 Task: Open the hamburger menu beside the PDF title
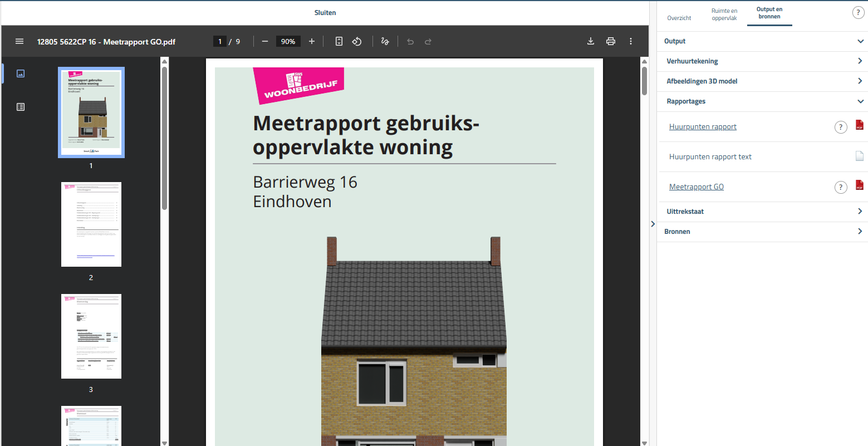click(x=19, y=41)
